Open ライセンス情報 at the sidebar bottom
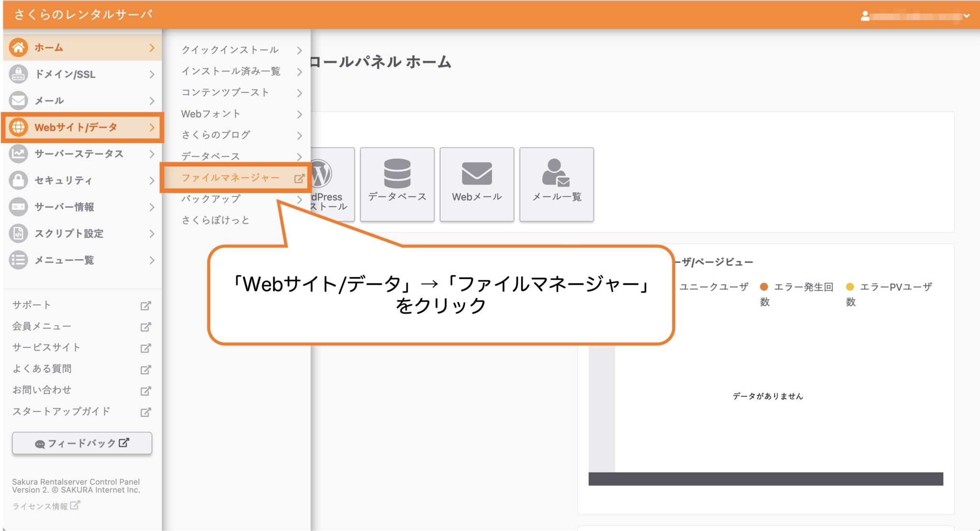The image size is (980, 531). (x=41, y=505)
